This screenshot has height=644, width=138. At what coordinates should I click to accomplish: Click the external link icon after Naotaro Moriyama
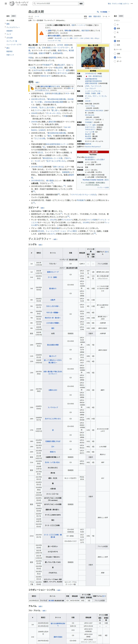(x=100, y=147)
